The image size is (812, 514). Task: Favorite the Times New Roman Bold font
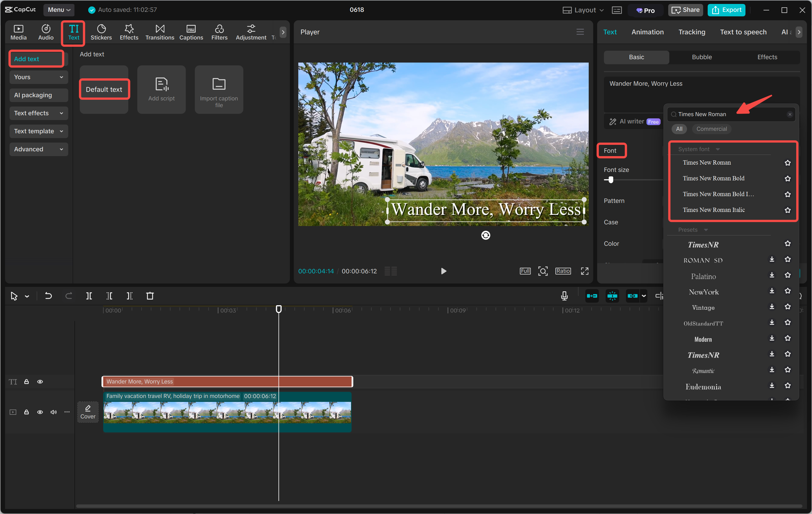[788, 178]
